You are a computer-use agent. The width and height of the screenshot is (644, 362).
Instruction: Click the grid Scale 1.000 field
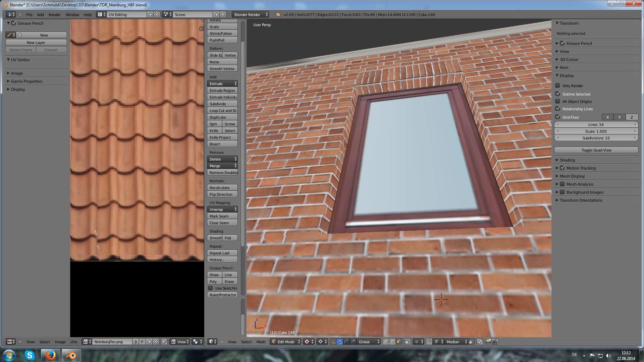point(596,131)
